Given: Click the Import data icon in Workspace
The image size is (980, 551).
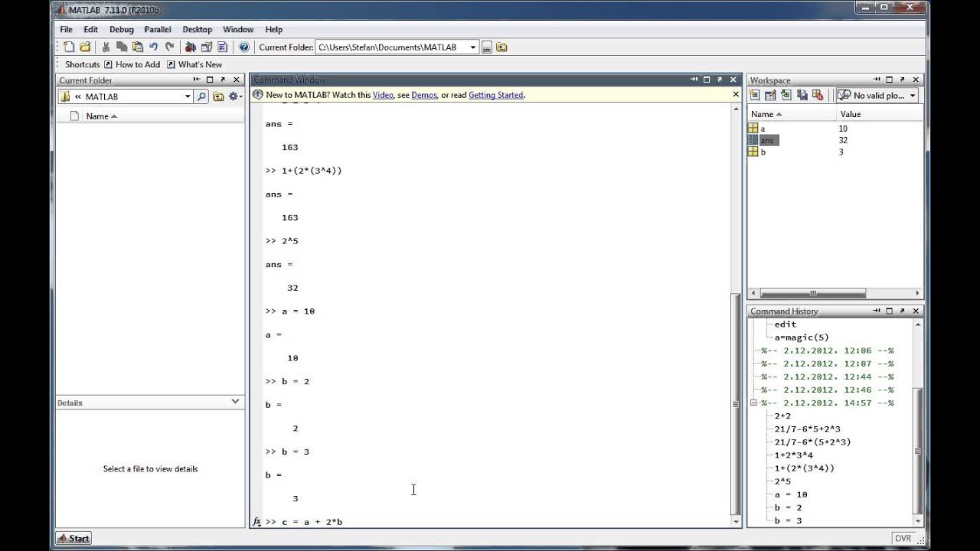Looking at the screenshot, I should point(786,96).
